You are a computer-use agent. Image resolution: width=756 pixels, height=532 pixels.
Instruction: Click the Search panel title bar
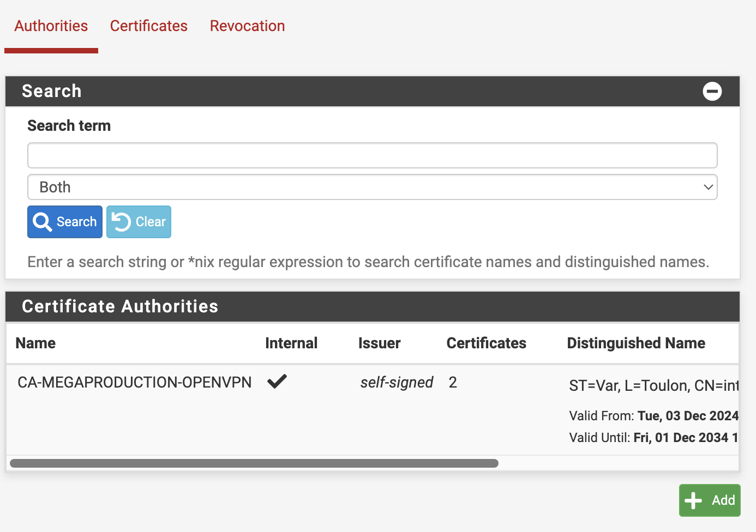point(52,91)
